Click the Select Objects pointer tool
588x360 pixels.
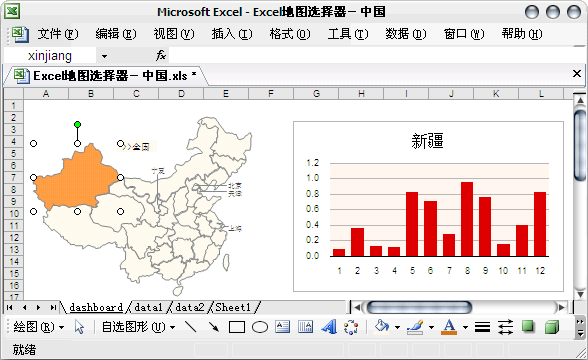click(x=79, y=327)
